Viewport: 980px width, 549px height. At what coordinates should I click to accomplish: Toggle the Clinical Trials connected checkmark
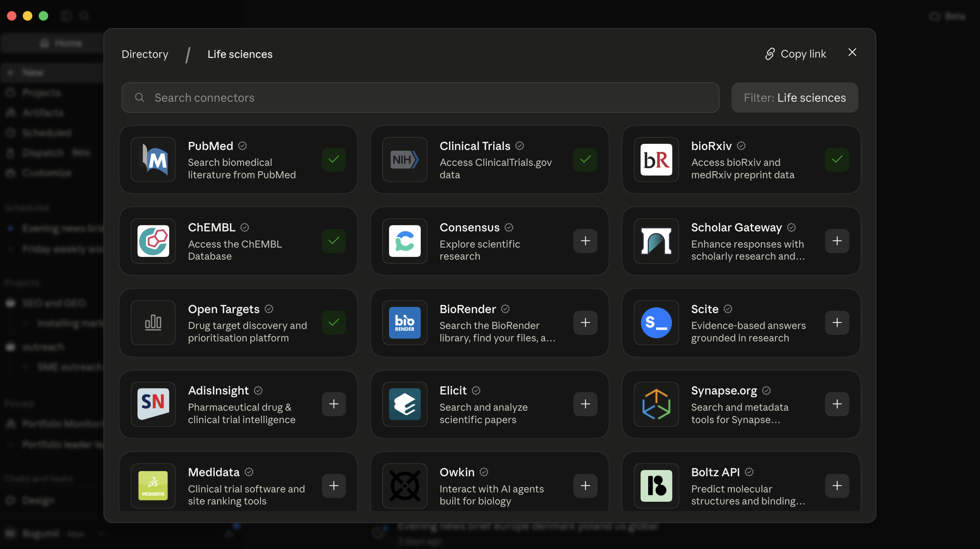coord(585,160)
